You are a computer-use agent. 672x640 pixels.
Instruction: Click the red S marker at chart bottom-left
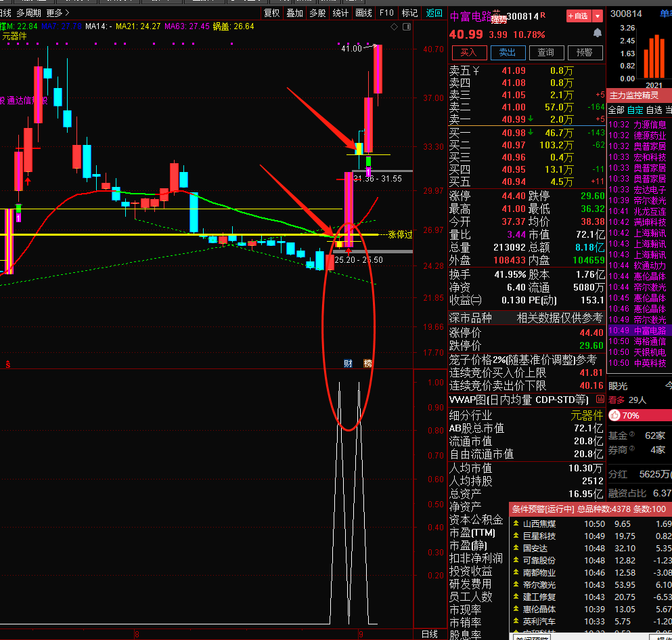(x=7, y=364)
